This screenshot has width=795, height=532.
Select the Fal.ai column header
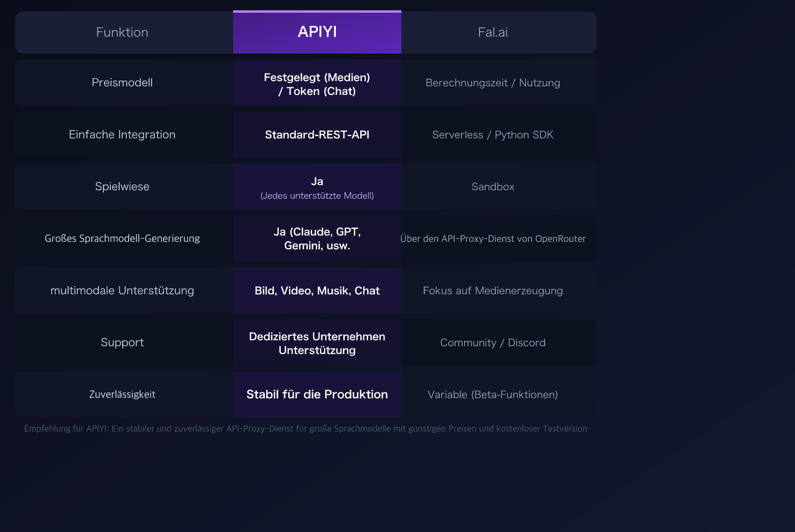pyautogui.click(x=493, y=32)
